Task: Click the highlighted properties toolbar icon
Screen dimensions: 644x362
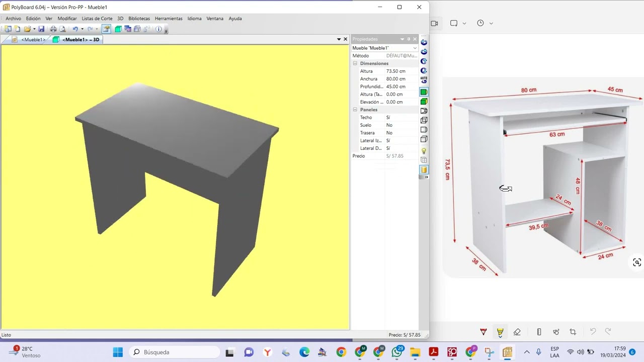Action: (107, 29)
